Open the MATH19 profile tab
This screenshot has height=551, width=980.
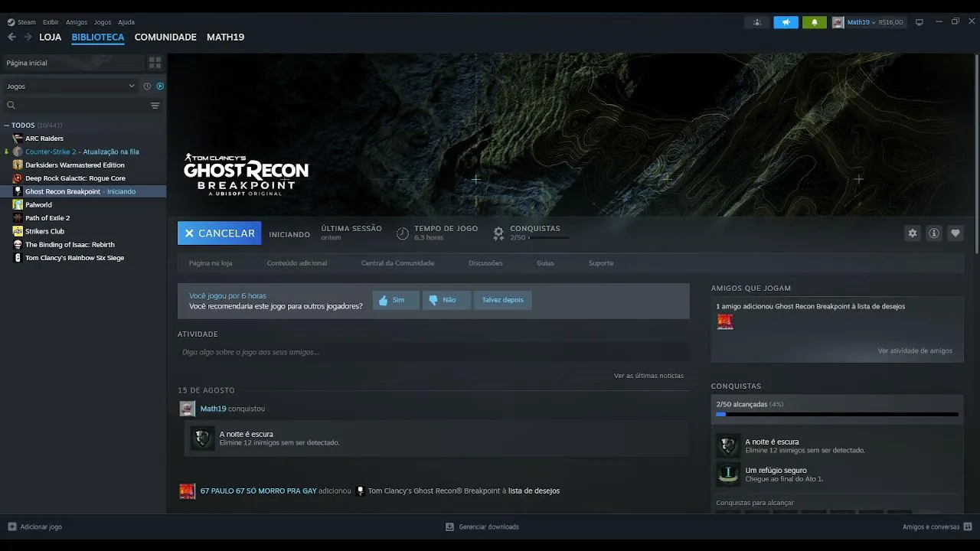pos(225,37)
